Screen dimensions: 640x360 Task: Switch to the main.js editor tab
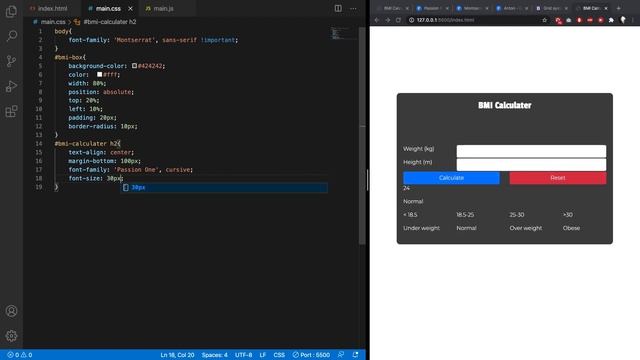(x=163, y=8)
